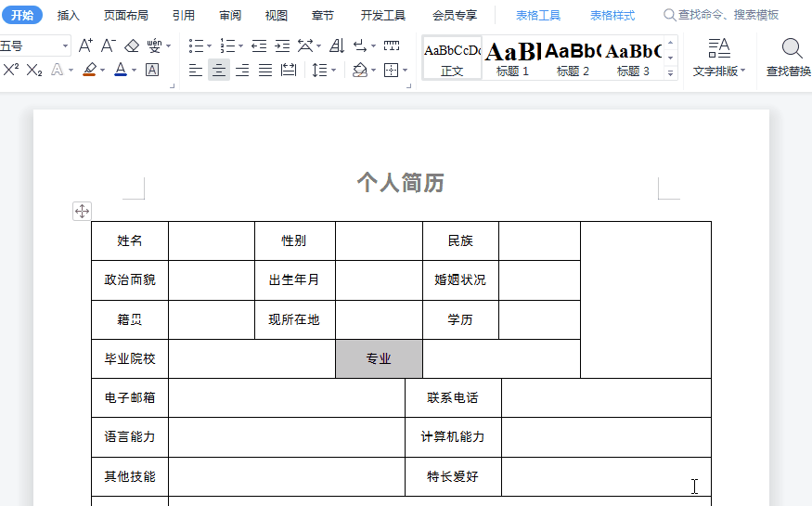Image resolution: width=812 pixels, height=506 pixels.
Task: Increase font size with A+ icon
Action: click(x=85, y=45)
